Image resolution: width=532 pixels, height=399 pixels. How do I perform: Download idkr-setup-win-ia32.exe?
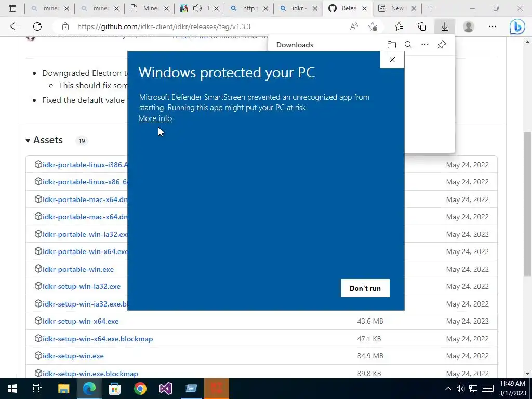(82, 286)
